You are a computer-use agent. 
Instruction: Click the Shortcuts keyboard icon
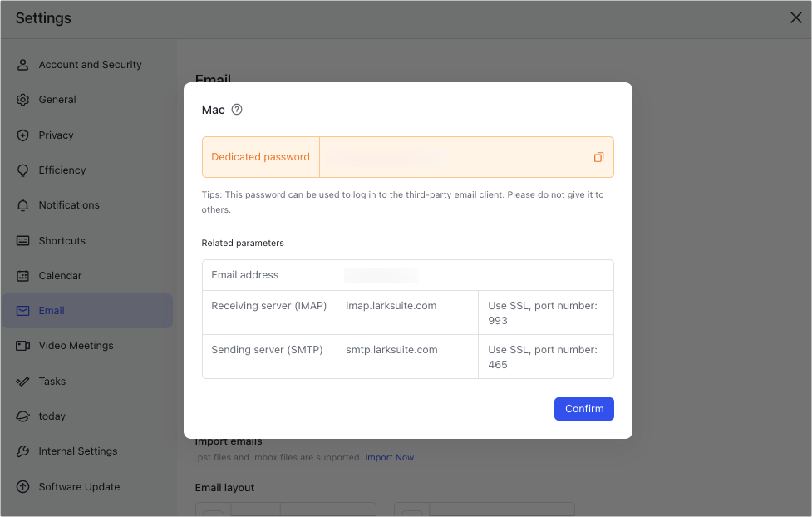click(24, 240)
